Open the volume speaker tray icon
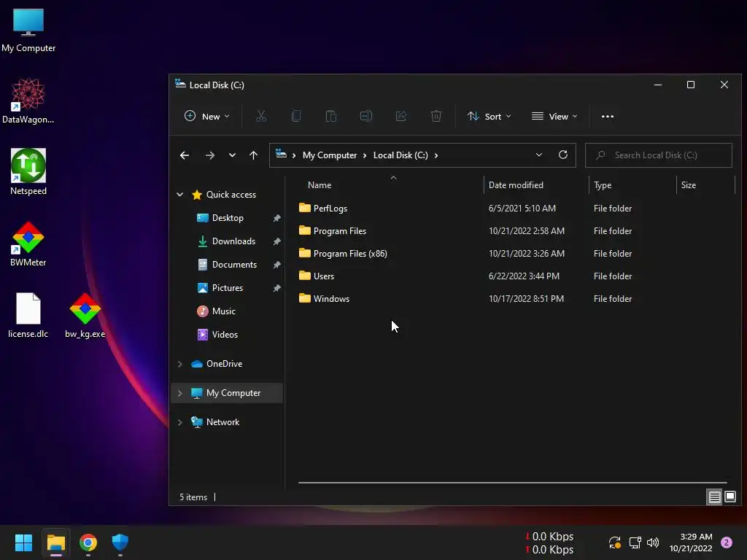The height and width of the screenshot is (560, 747). tap(653, 542)
